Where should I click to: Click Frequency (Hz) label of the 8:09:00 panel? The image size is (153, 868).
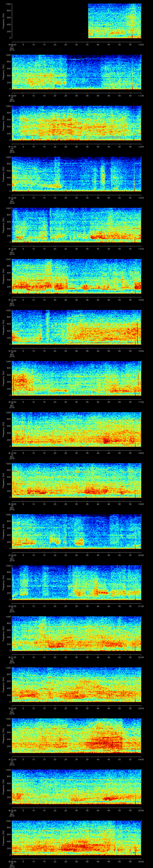[x=3, y=21]
